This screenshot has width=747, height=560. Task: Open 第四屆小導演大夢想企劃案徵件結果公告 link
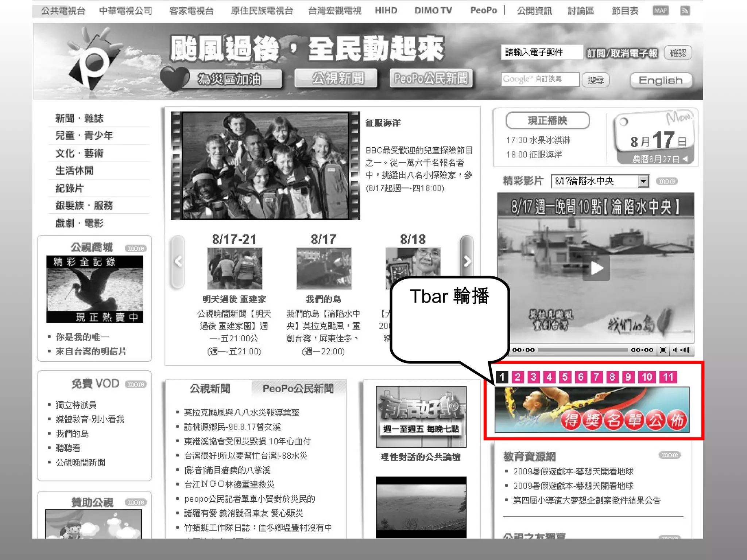(587, 501)
